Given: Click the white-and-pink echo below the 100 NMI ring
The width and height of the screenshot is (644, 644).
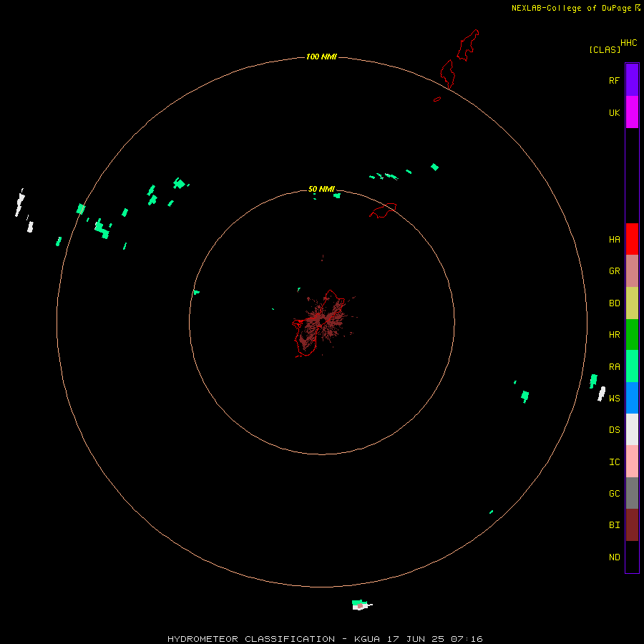Looking at the screenshot, I should pos(361,605).
